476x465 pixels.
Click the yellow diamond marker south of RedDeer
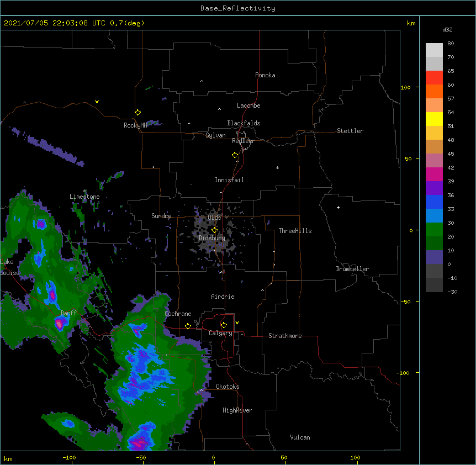pyautogui.click(x=235, y=155)
